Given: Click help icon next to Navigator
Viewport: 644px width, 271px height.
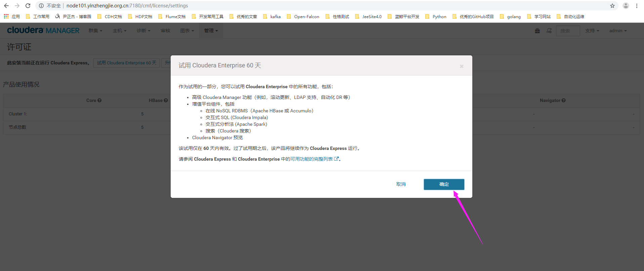Looking at the screenshot, I should click(x=563, y=100).
